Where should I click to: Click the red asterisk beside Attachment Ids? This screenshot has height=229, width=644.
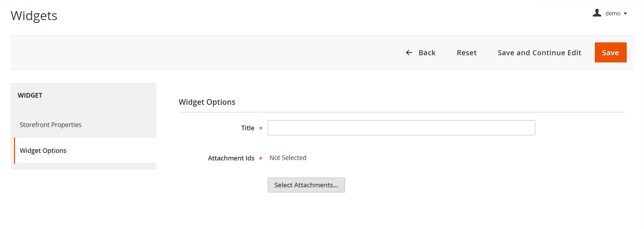261,159
